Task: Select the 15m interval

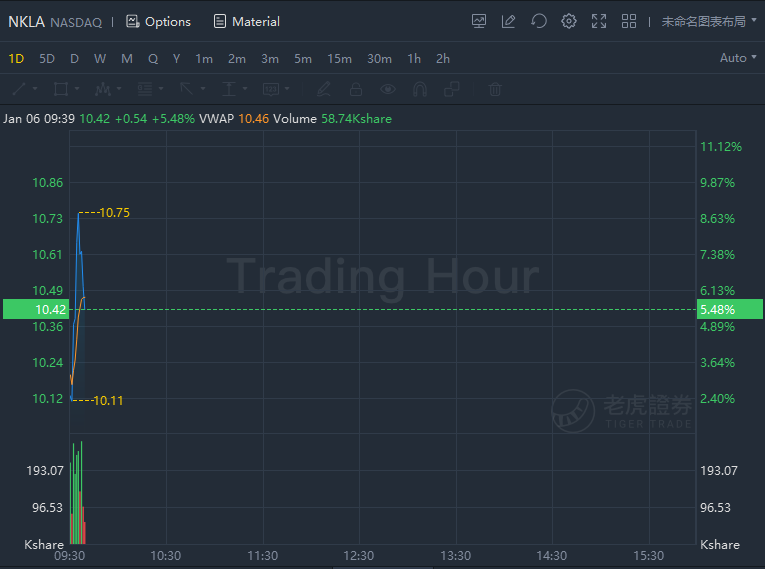Action: click(x=340, y=59)
